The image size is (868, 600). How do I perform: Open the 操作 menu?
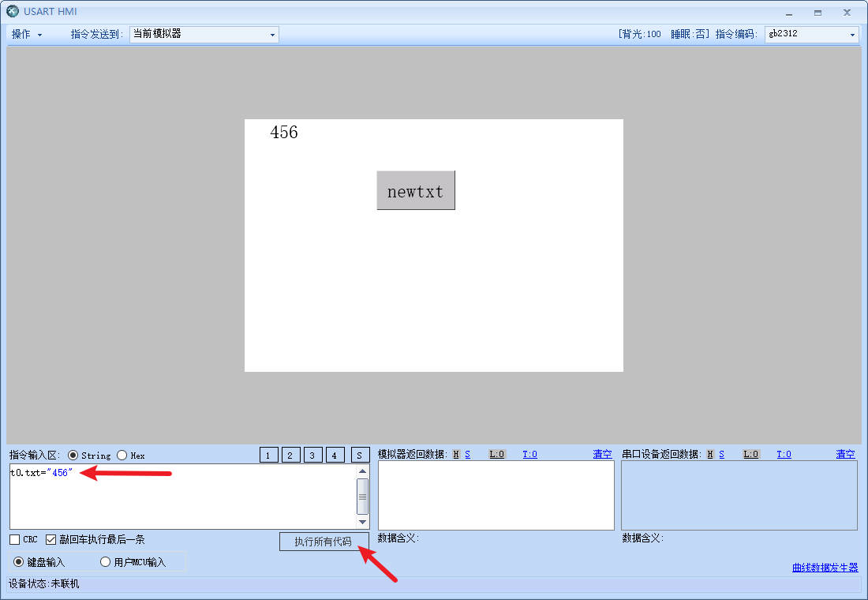26,35
